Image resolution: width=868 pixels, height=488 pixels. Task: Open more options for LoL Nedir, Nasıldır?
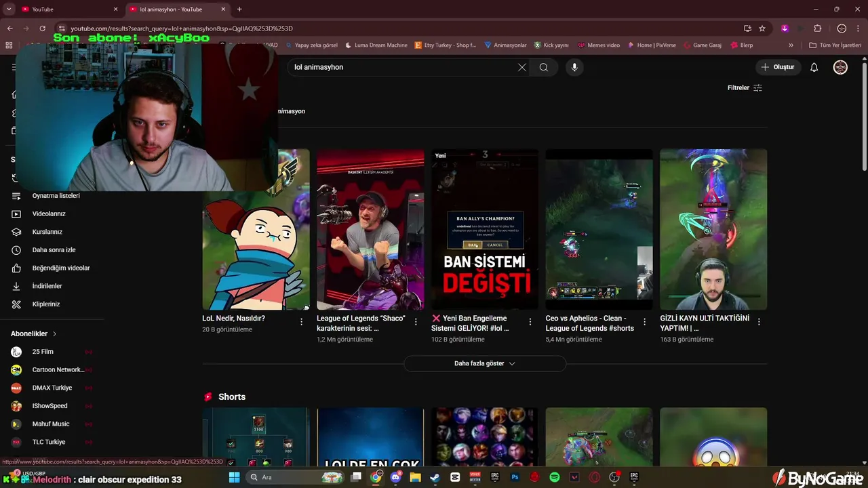302,322
